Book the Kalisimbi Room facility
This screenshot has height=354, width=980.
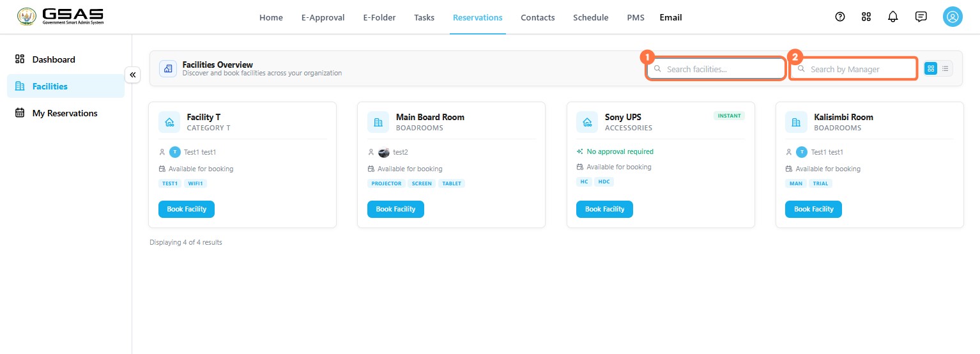click(x=813, y=209)
